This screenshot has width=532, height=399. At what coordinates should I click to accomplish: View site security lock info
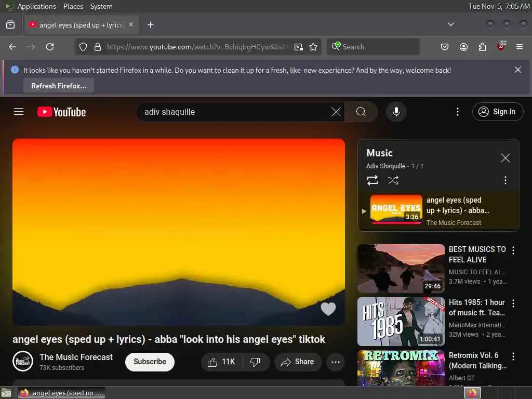98,47
